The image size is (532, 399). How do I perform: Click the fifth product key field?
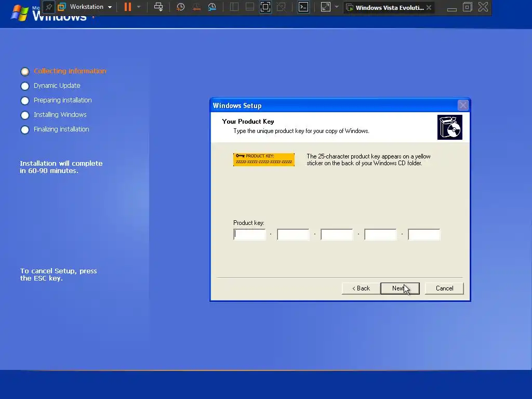(424, 234)
